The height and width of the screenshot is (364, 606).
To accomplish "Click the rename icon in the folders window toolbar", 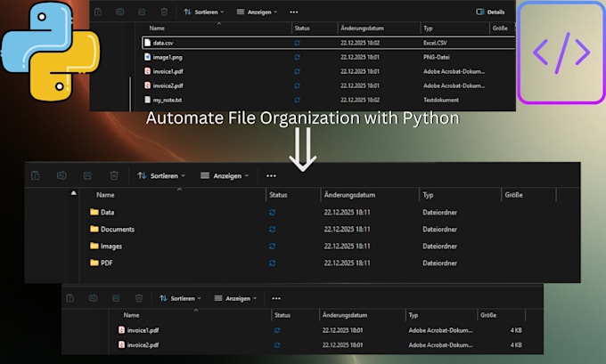I will pyautogui.click(x=61, y=175).
